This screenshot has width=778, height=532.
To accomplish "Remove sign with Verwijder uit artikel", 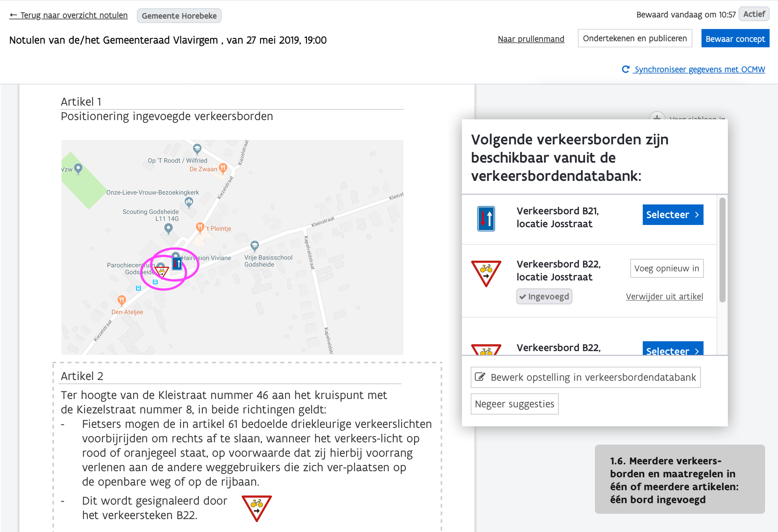I will [664, 296].
